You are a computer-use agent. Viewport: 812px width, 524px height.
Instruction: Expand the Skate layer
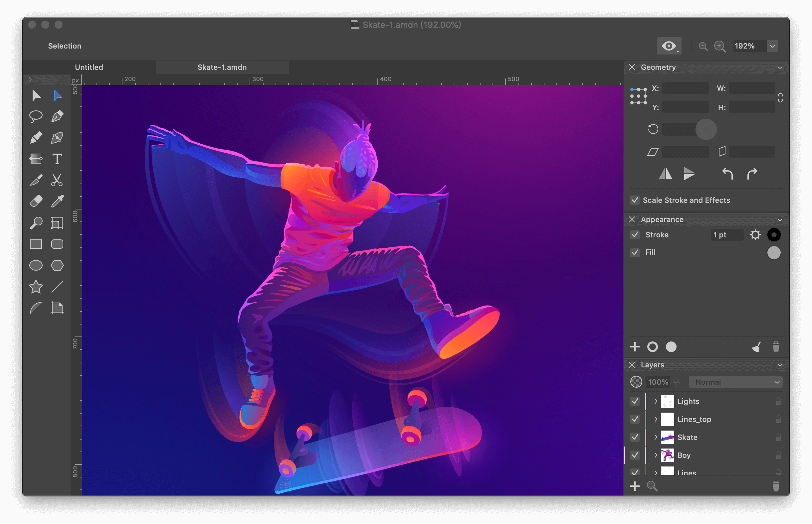click(655, 437)
